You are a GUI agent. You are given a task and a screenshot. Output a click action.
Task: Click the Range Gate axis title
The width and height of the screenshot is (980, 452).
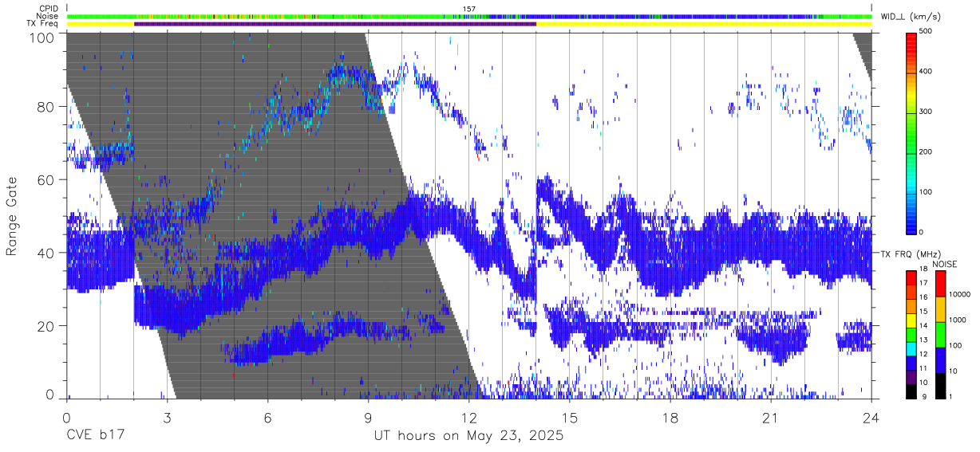click(13, 216)
